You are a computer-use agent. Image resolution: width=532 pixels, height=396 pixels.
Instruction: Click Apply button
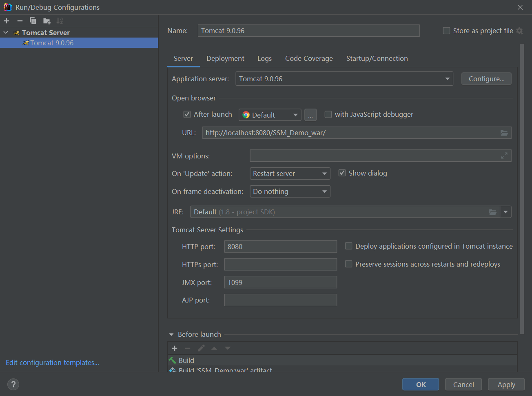point(506,385)
